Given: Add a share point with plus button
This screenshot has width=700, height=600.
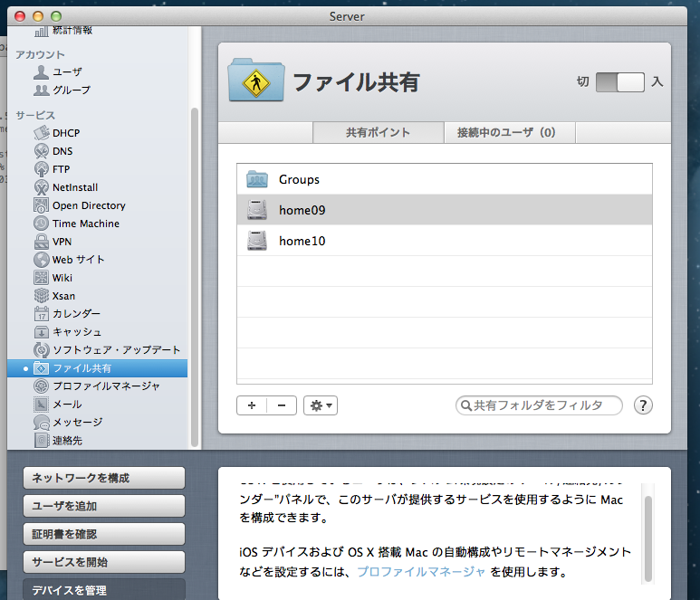Looking at the screenshot, I should (252, 405).
